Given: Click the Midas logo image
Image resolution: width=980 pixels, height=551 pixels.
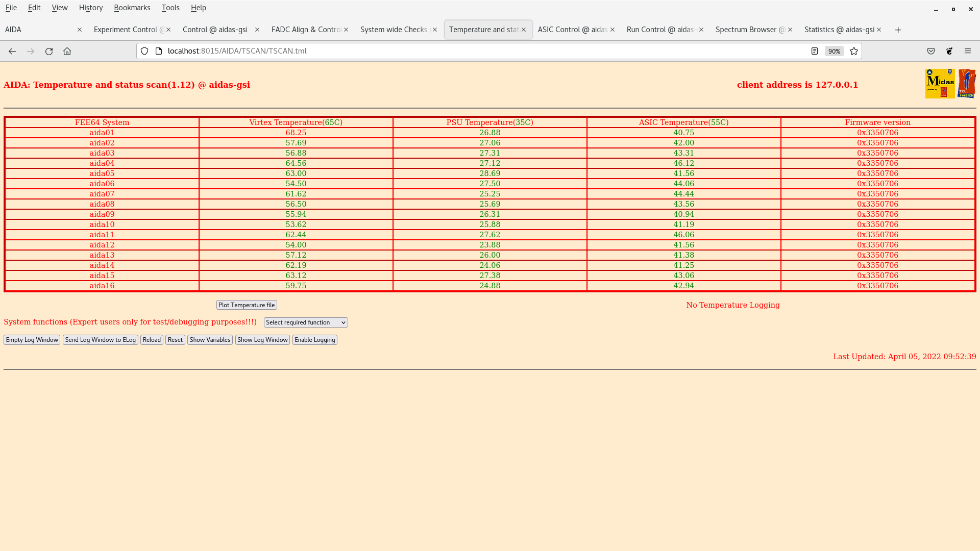Looking at the screenshot, I should [940, 84].
